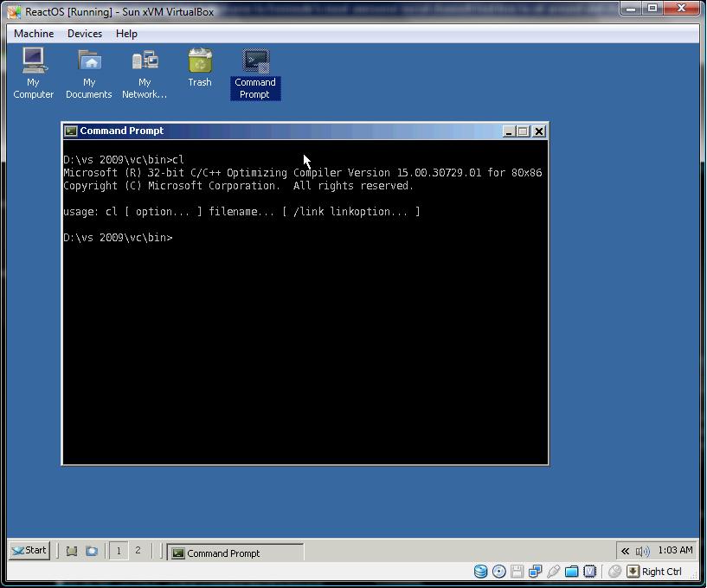Select the My Network desktop icon
Screen dimensions: 707x588
click(x=145, y=73)
